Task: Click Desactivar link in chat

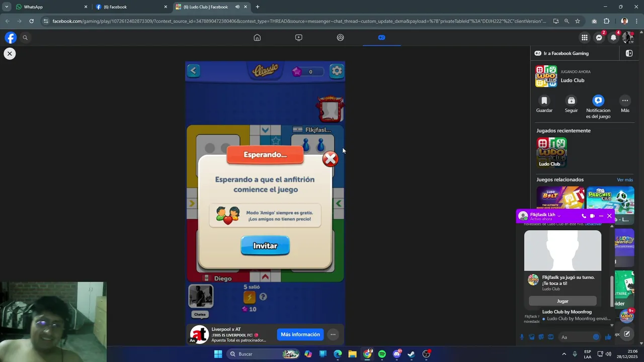Action: (593, 224)
